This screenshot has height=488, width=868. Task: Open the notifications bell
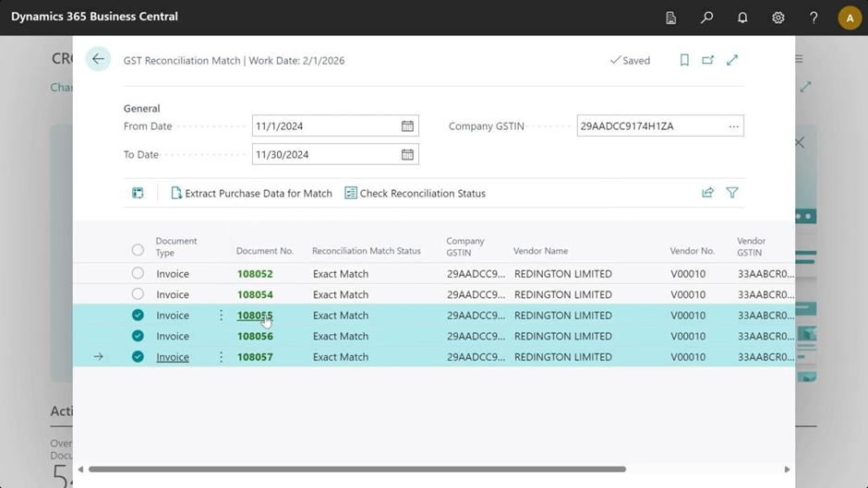[x=742, y=18]
